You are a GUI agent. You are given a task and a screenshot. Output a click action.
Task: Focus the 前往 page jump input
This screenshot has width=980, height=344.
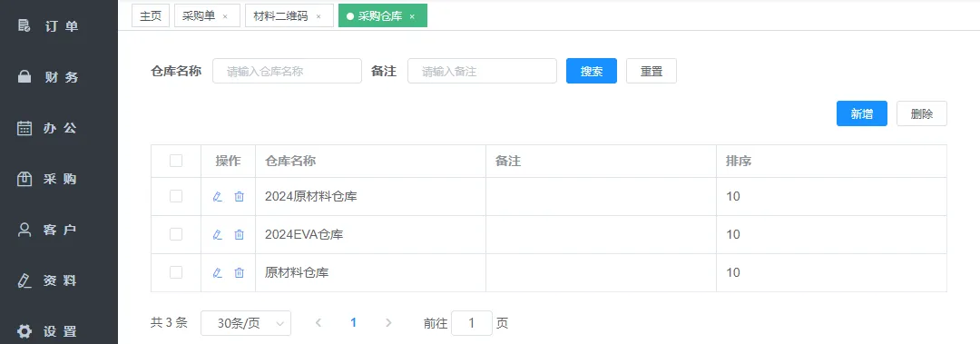tap(471, 323)
